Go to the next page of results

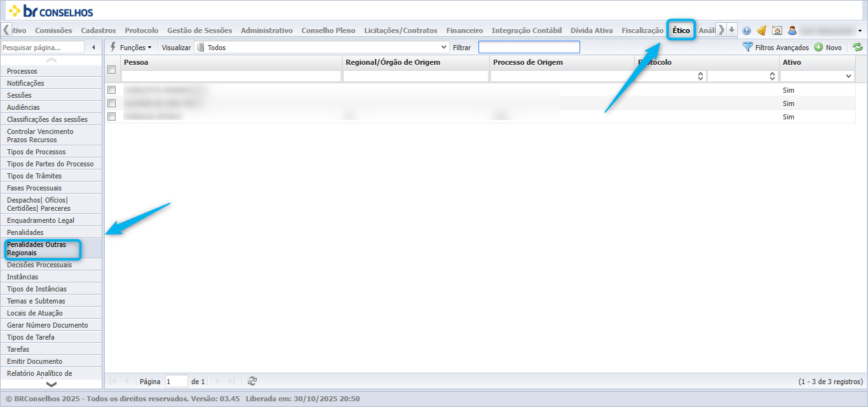[217, 381]
